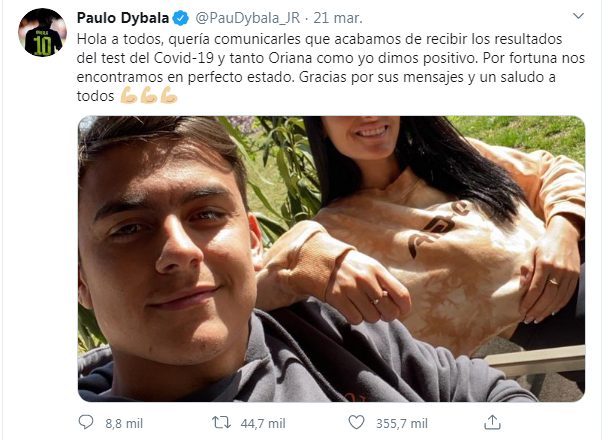Click the grassy background of the photo
Screen dimensions: 602x440
[530, 134]
